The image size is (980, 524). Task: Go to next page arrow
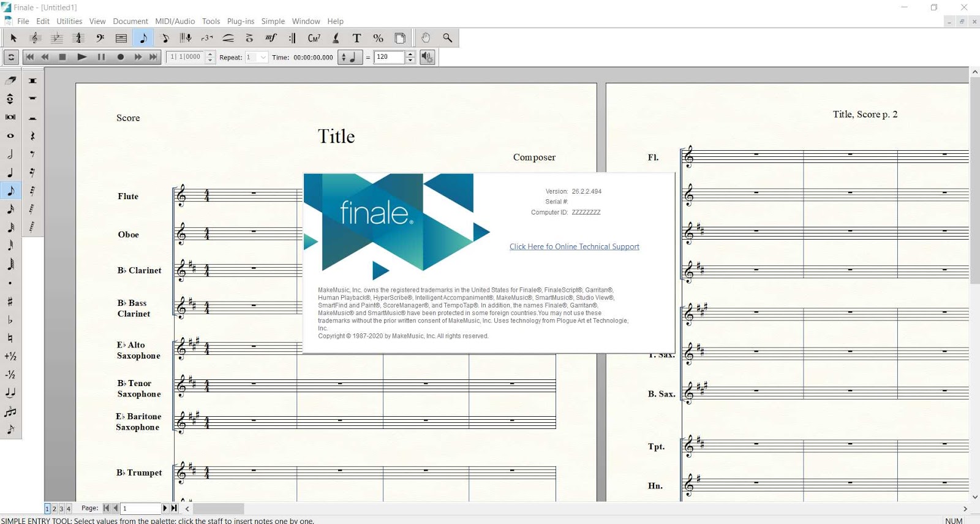tap(165, 508)
